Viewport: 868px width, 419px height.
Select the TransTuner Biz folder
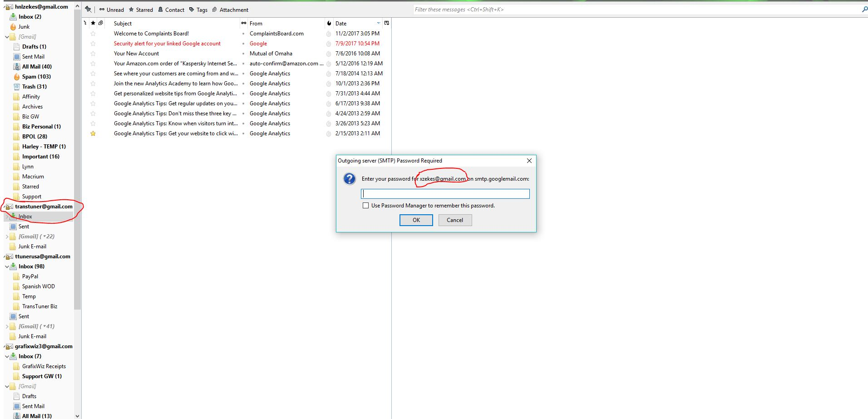pos(40,306)
